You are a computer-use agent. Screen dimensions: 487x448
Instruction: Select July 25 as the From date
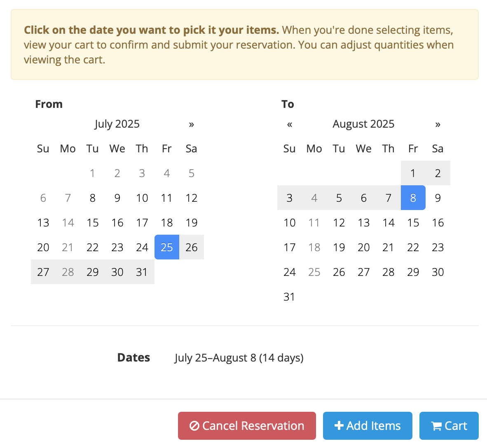point(166,247)
